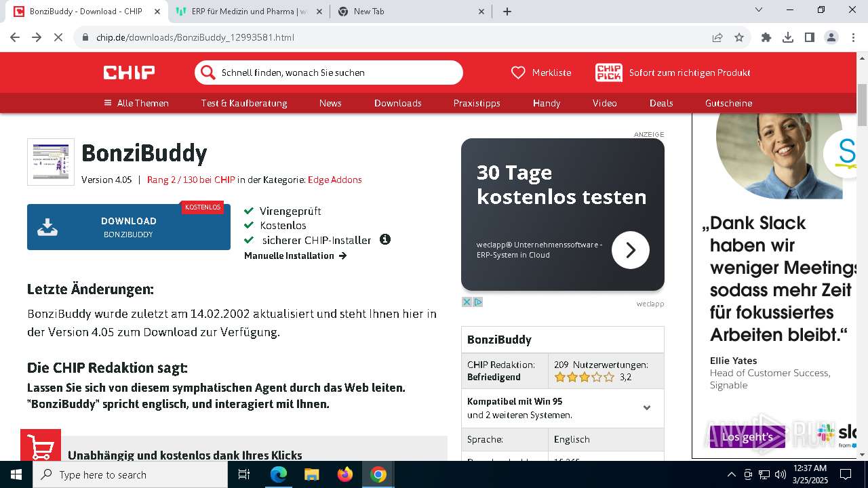The width and height of the screenshot is (868, 488).
Task: Open Chrome downloads tray icon
Action: tap(788, 37)
